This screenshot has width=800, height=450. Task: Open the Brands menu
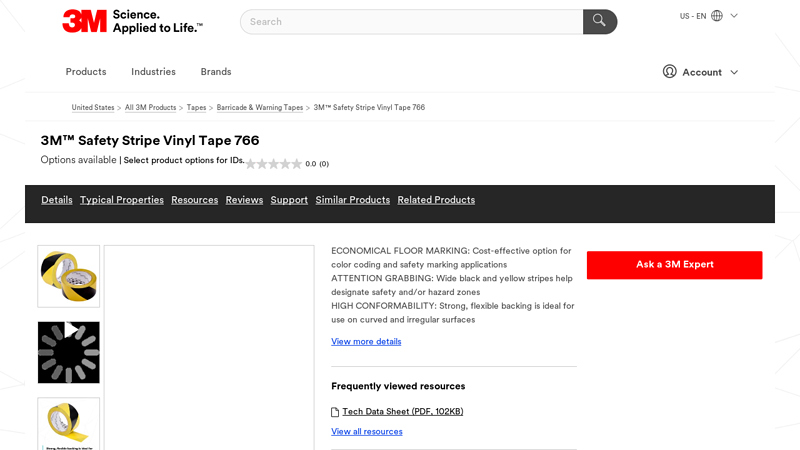coord(216,71)
